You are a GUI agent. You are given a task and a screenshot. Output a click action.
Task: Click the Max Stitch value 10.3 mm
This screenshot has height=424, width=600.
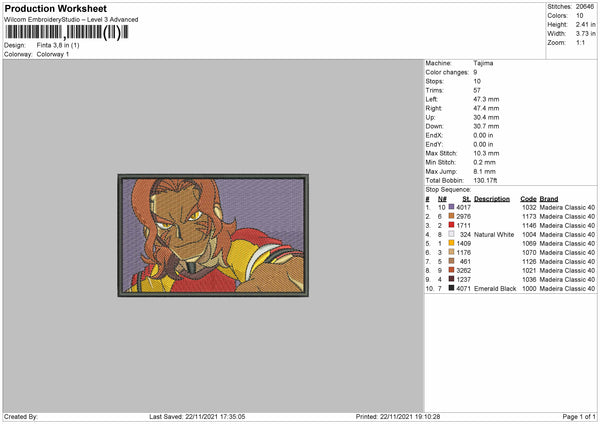[486, 153]
